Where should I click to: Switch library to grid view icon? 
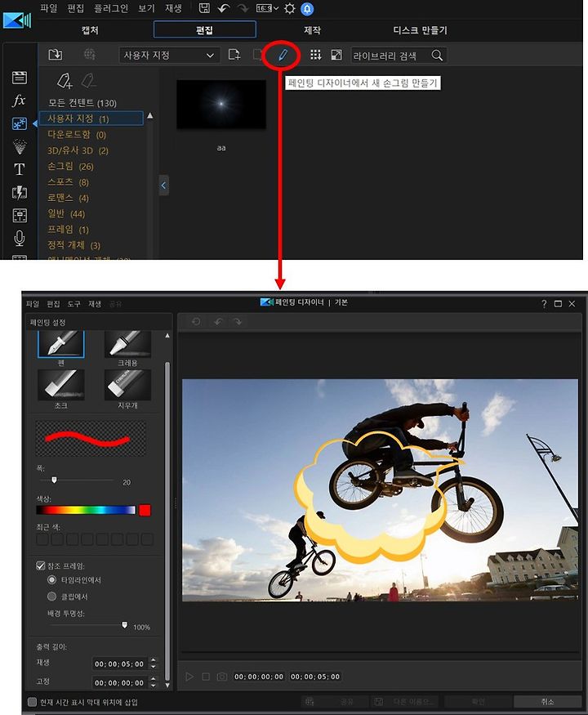click(x=315, y=56)
